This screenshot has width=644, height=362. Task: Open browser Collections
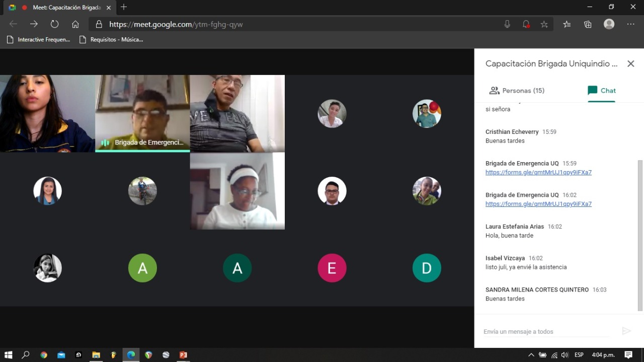point(588,24)
